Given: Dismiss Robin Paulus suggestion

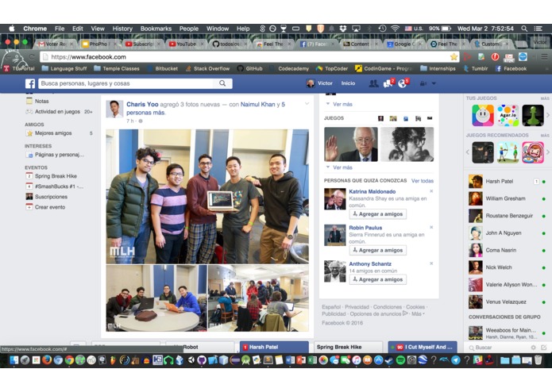Looking at the screenshot, I should [x=431, y=228].
